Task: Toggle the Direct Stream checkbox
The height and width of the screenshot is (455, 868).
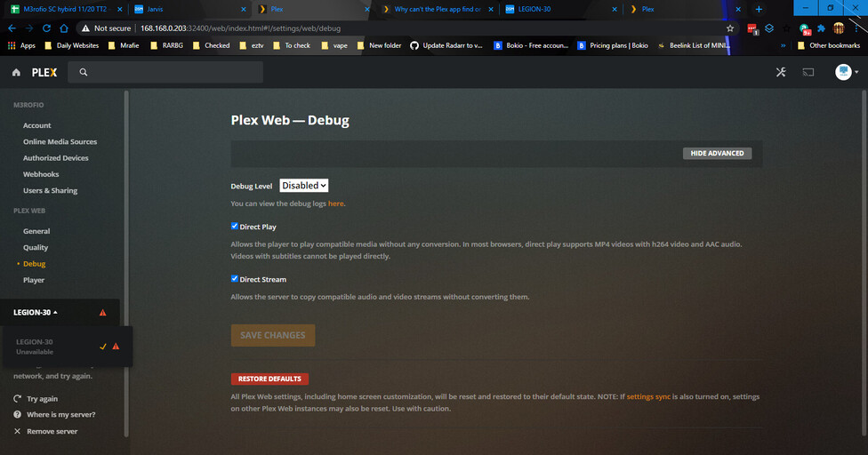Action: [234, 279]
